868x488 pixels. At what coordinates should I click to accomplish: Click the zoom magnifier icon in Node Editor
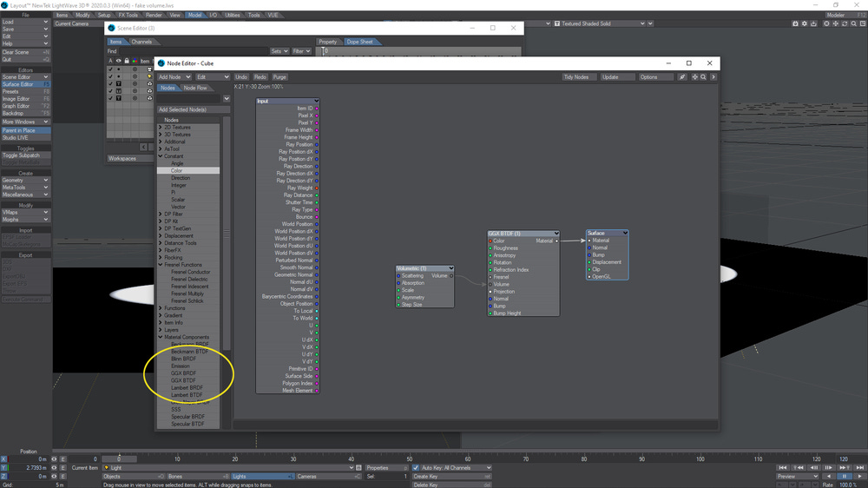click(x=704, y=77)
